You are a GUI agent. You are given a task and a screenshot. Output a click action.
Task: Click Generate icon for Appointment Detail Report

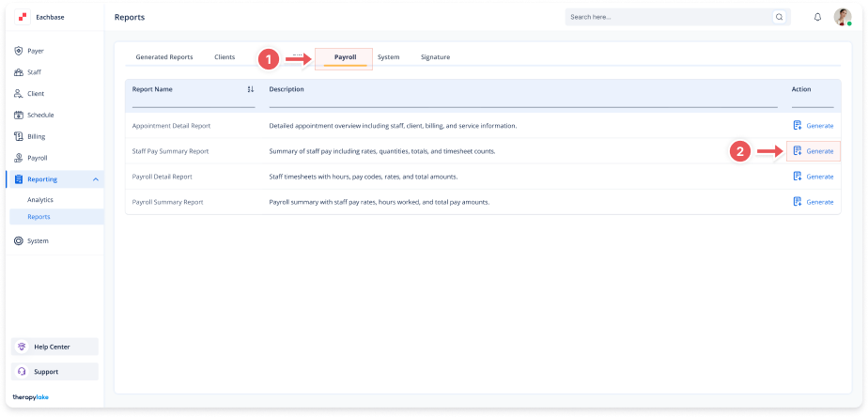point(798,125)
